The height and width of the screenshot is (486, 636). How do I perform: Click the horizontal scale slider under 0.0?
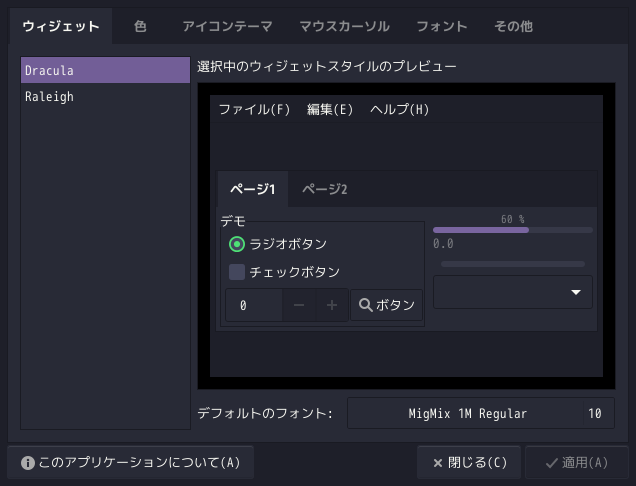pyautogui.click(x=513, y=264)
